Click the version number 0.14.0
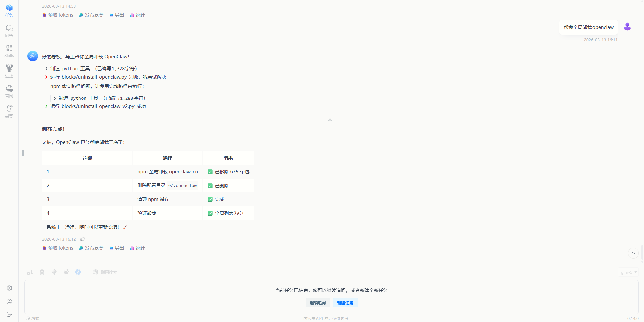The height and width of the screenshot is (322, 644). pyautogui.click(x=633, y=318)
